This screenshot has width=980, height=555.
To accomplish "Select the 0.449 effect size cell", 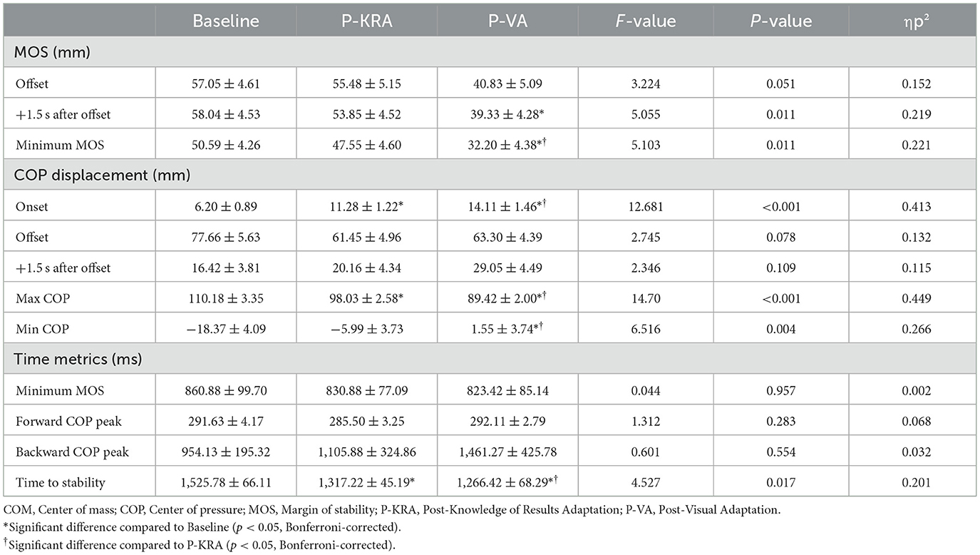I will [914, 298].
